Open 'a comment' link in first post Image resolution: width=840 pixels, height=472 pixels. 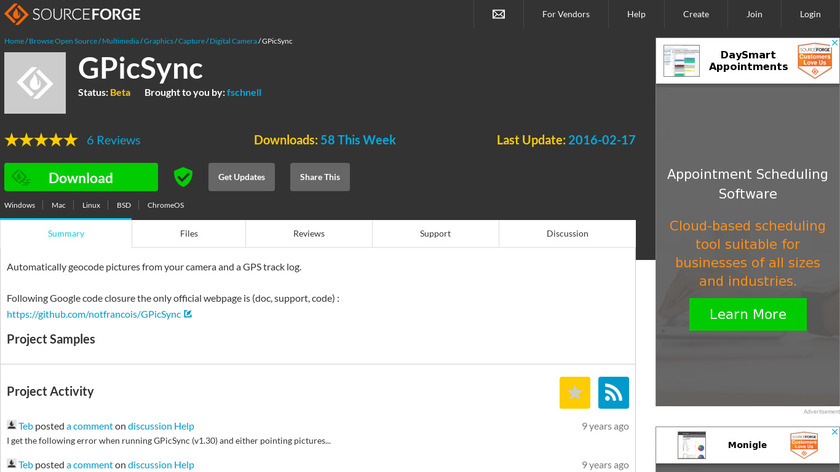click(x=89, y=426)
